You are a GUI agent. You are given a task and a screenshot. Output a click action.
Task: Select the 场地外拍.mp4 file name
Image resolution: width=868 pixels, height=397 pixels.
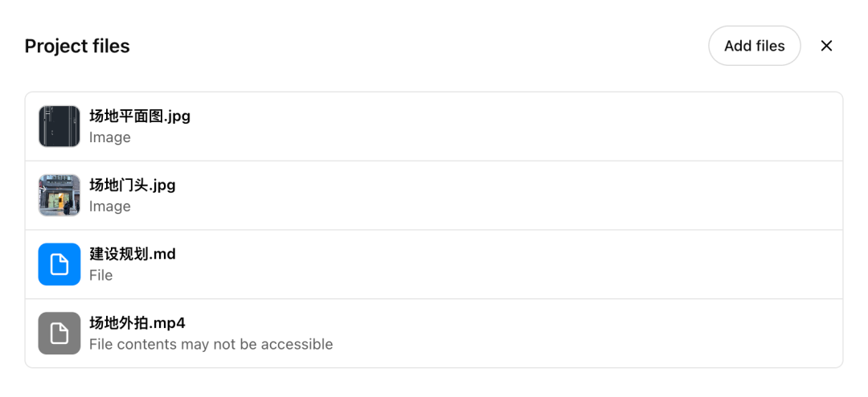click(137, 323)
